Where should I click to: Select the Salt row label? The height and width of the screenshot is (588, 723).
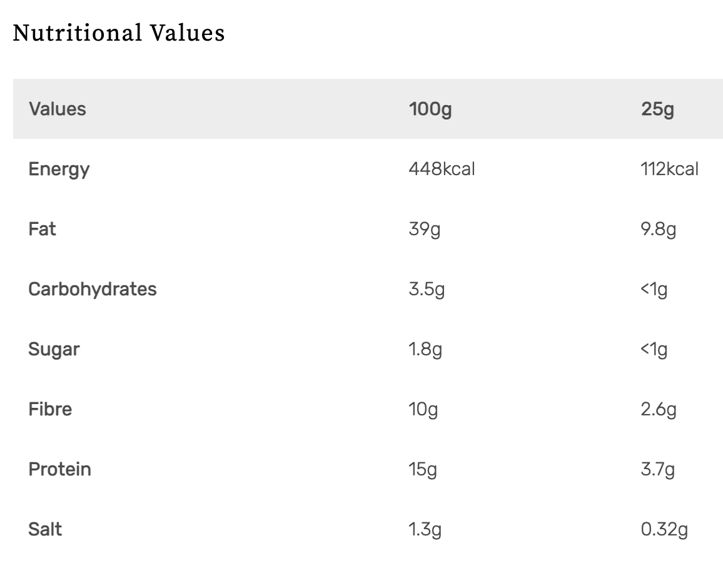45,529
